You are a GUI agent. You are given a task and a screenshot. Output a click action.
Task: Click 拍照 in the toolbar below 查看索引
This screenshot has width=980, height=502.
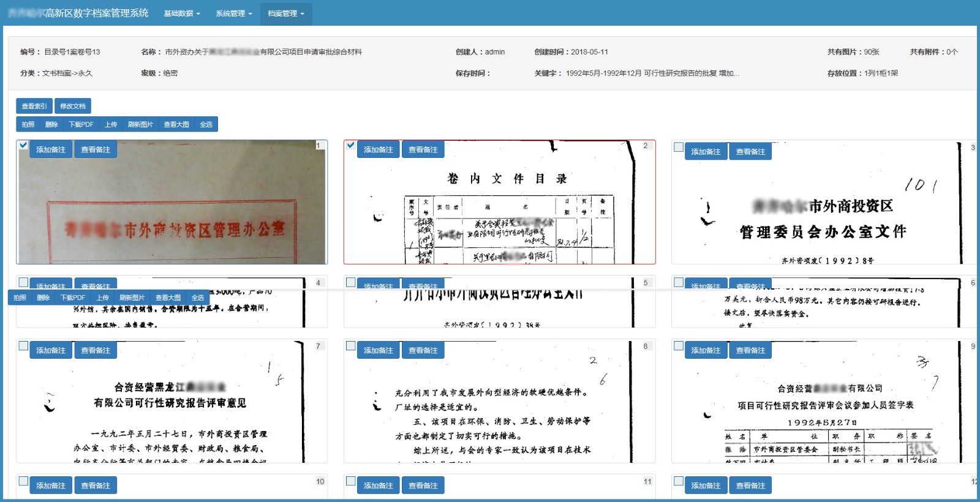(x=28, y=124)
